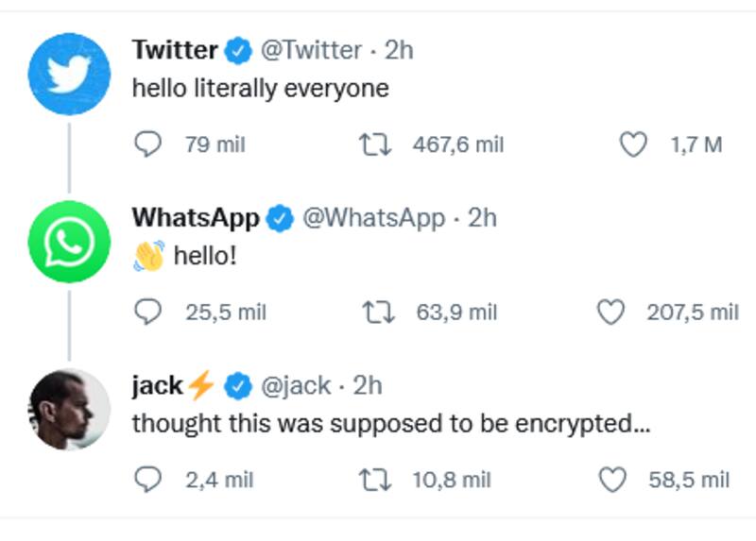Click the WhatsApp display name
This screenshot has height=541, width=756.
[x=195, y=217]
